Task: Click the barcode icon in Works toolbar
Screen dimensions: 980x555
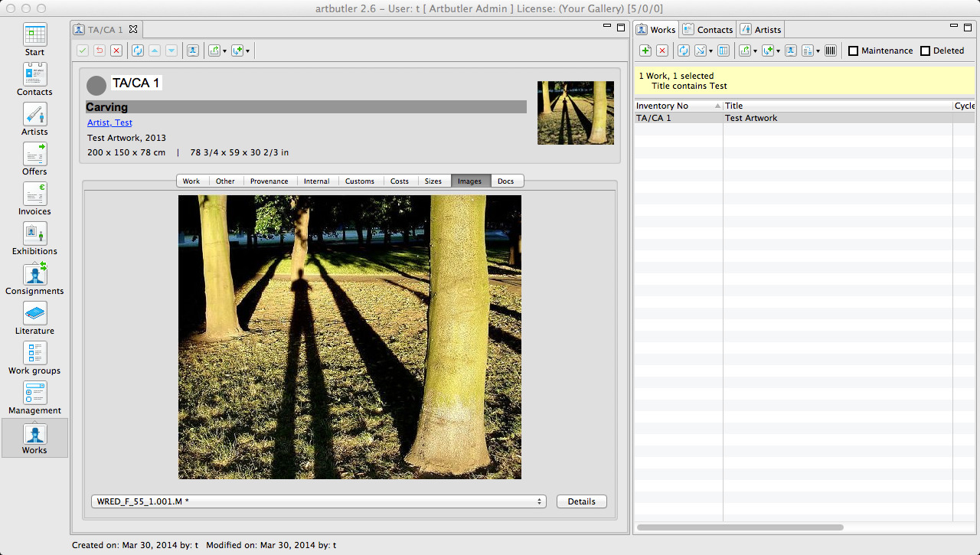Action: [831, 51]
